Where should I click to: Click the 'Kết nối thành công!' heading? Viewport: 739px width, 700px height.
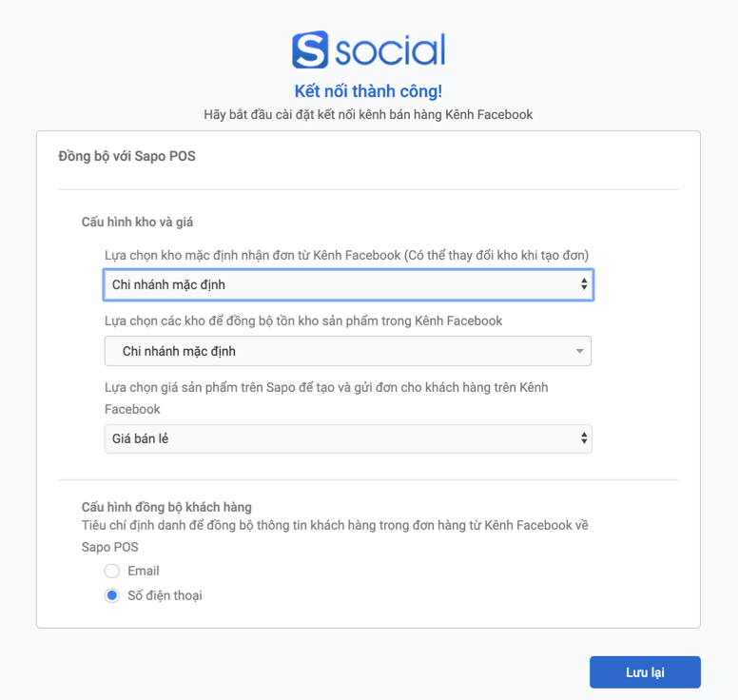369,91
